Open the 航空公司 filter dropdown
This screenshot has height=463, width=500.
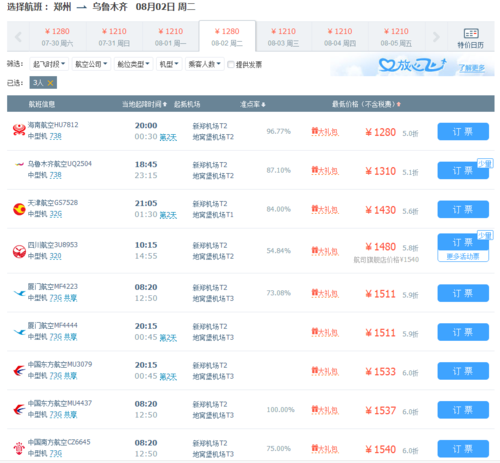[x=91, y=64]
